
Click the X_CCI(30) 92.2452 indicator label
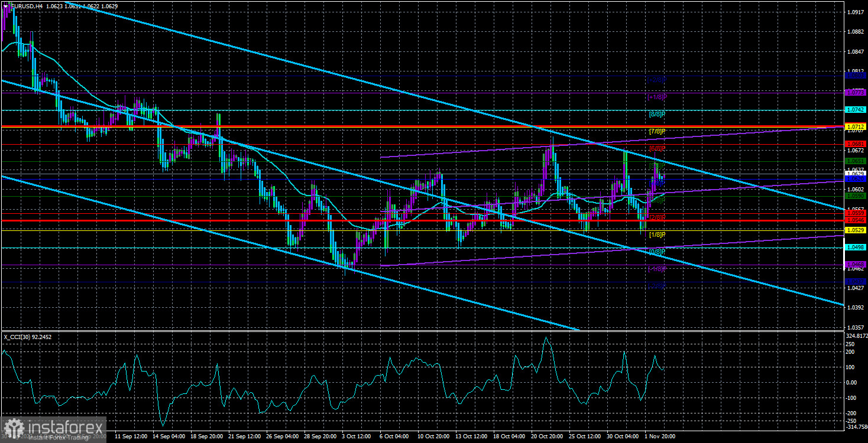point(28,337)
